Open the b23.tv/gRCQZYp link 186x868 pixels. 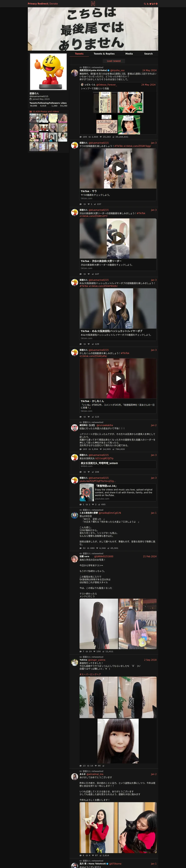pyautogui.click(x=104, y=458)
